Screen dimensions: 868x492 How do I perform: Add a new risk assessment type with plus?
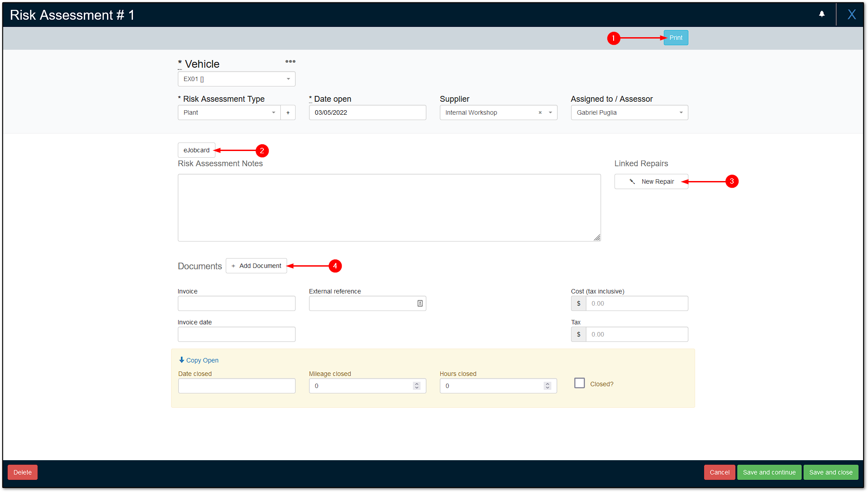point(288,112)
